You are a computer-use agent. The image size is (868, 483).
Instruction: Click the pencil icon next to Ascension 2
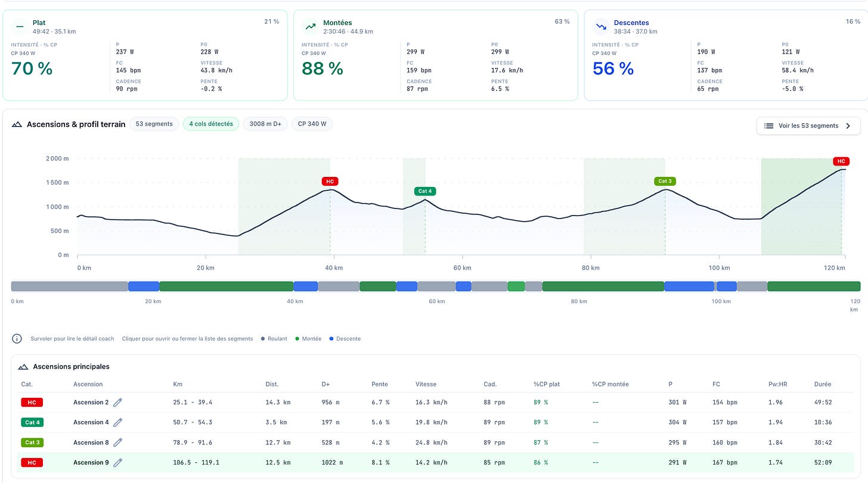tap(118, 403)
